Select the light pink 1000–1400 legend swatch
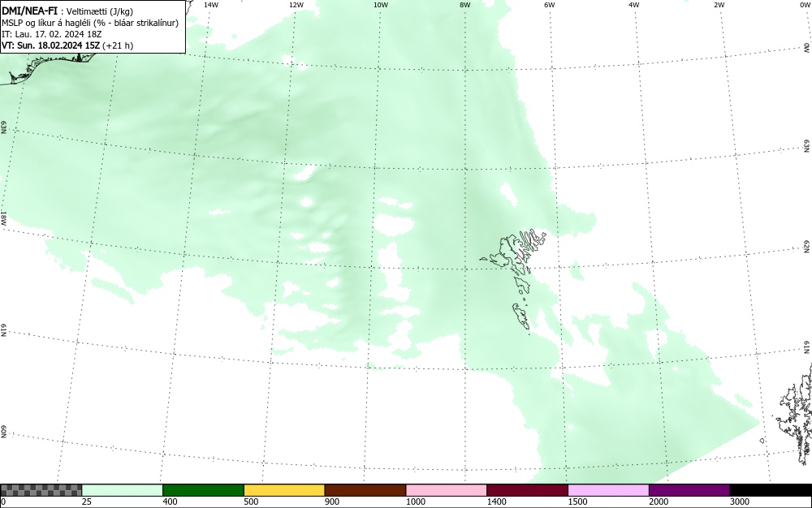This screenshot has width=812, height=508. point(447,490)
